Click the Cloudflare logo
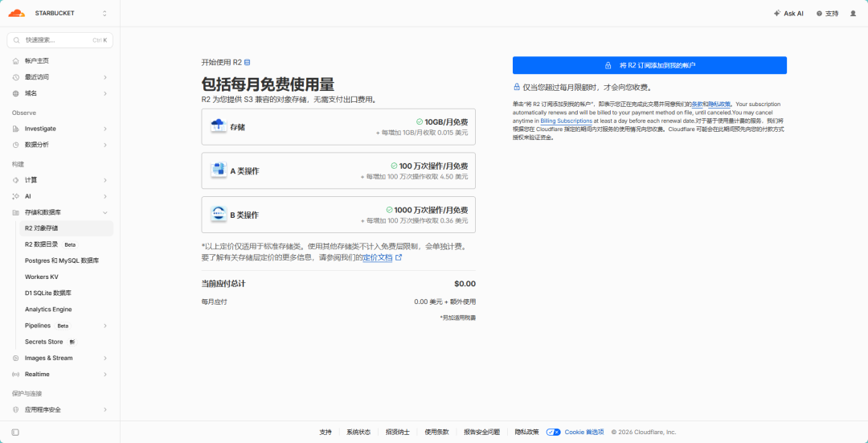 point(16,14)
